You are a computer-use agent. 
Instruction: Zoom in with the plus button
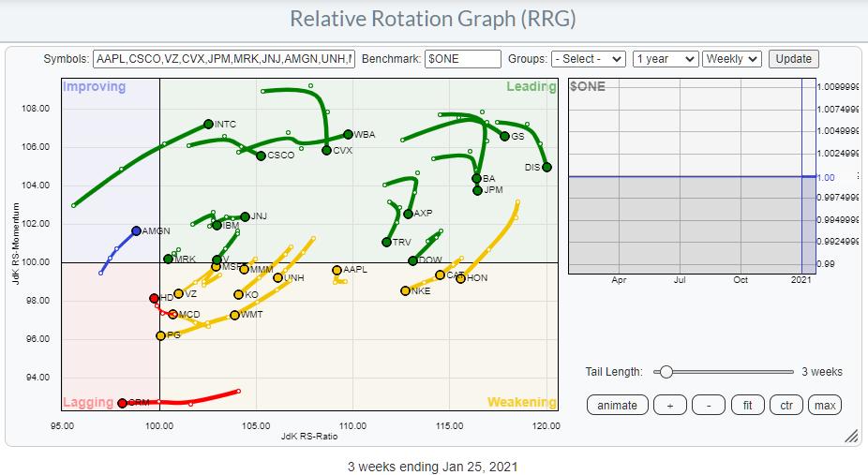coord(669,405)
